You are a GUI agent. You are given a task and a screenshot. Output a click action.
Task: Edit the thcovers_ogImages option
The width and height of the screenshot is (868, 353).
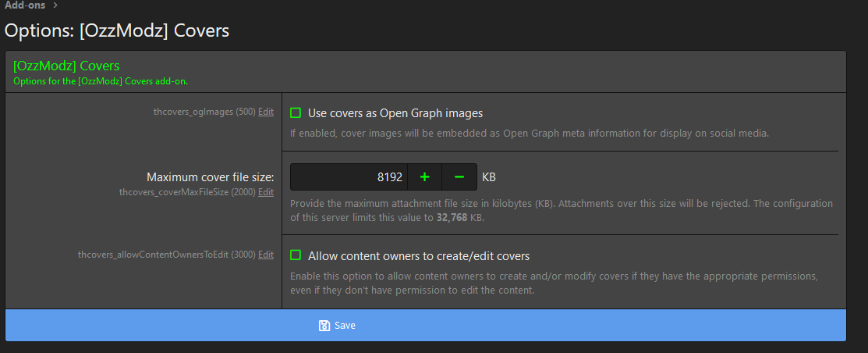click(266, 112)
